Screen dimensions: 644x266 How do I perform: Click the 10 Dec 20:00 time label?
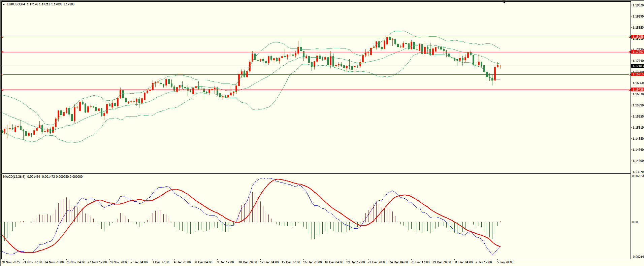tap(248, 262)
